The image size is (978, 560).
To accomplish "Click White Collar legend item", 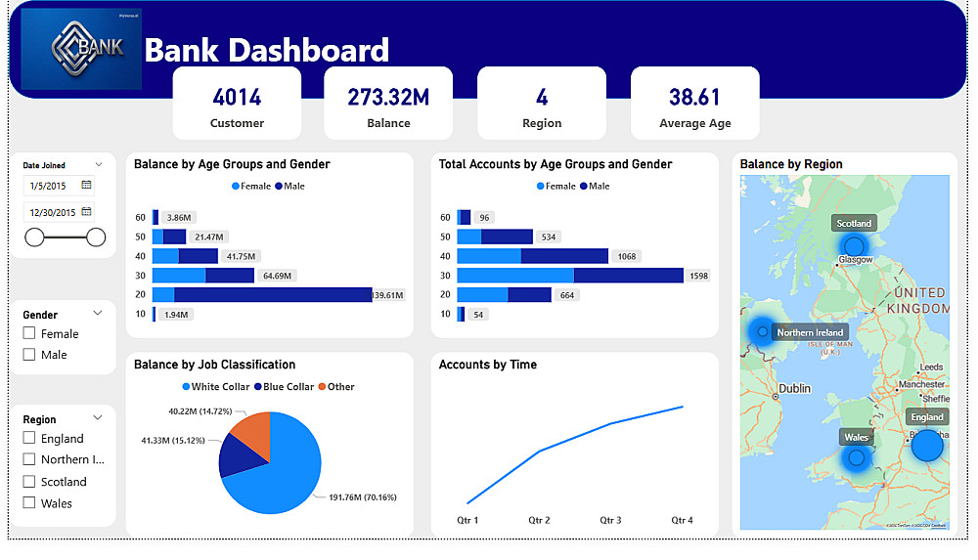I will coord(216,387).
